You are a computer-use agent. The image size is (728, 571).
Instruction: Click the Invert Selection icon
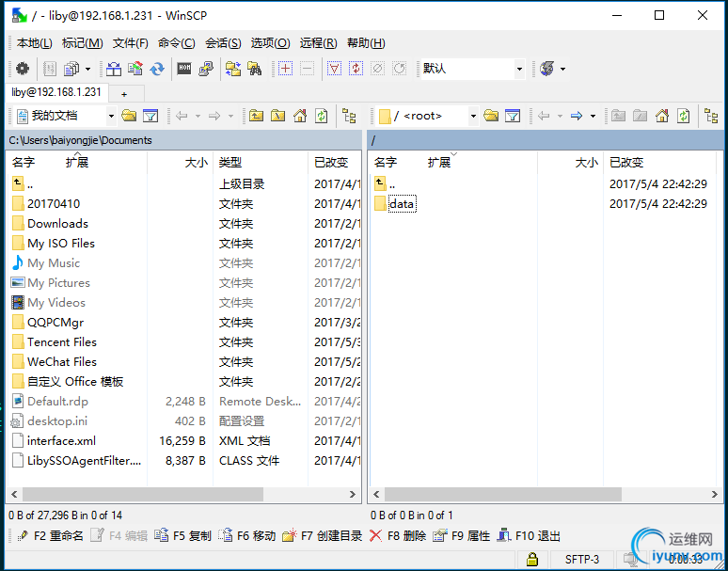[x=356, y=69]
